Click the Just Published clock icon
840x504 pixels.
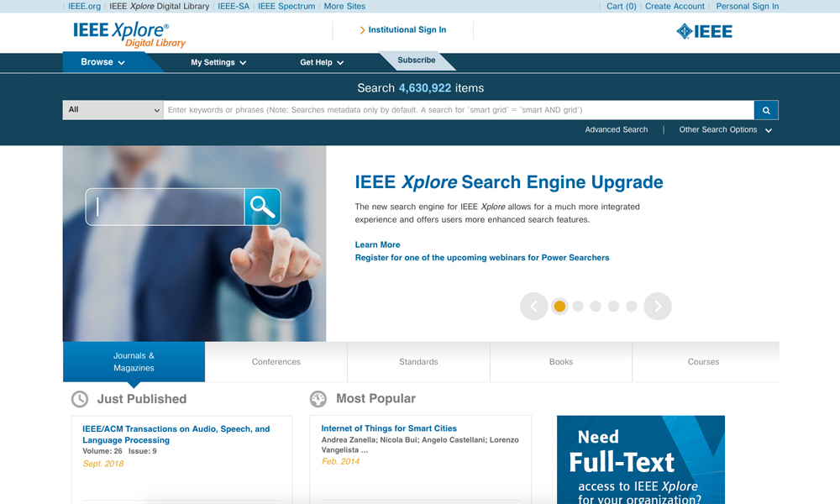click(80, 399)
